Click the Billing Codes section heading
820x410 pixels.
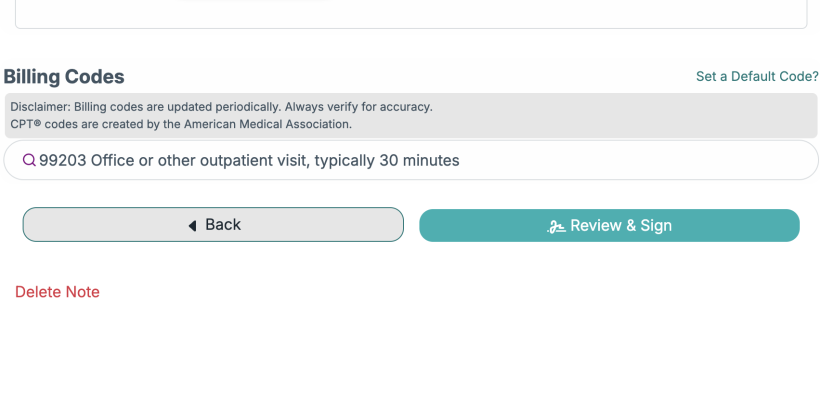pyautogui.click(x=64, y=77)
